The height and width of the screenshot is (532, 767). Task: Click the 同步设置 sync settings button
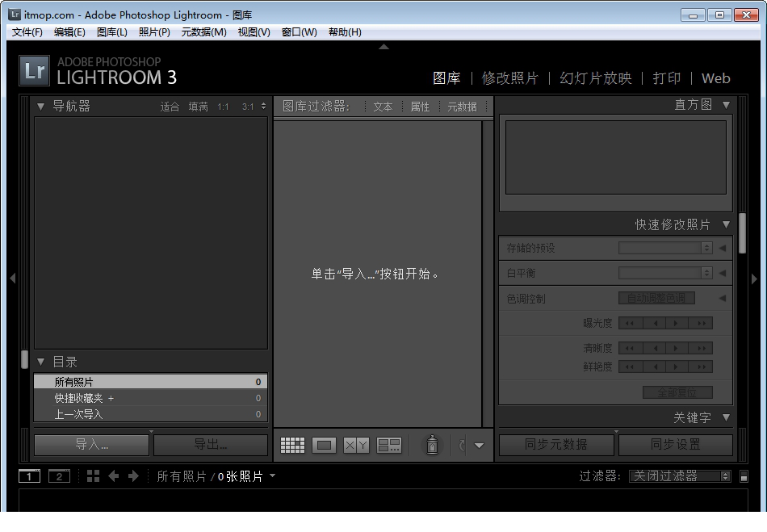click(x=676, y=445)
